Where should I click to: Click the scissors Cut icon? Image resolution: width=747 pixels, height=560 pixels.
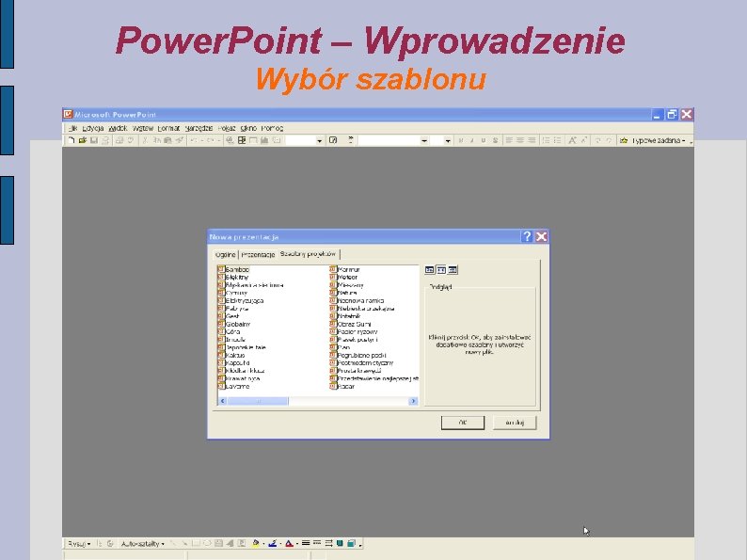click(x=145, y=140)
